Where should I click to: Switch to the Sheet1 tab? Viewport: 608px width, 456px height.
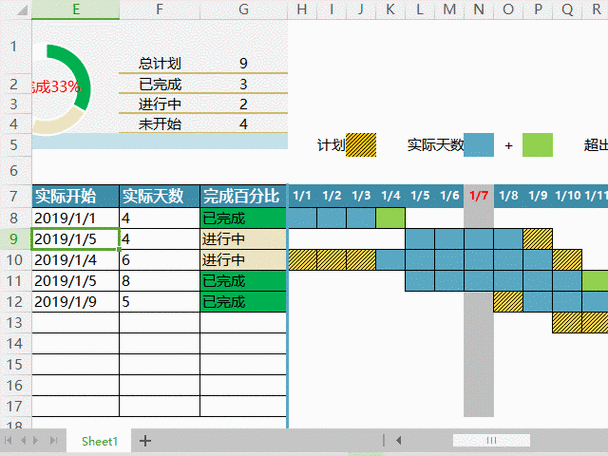click(100, 440)
